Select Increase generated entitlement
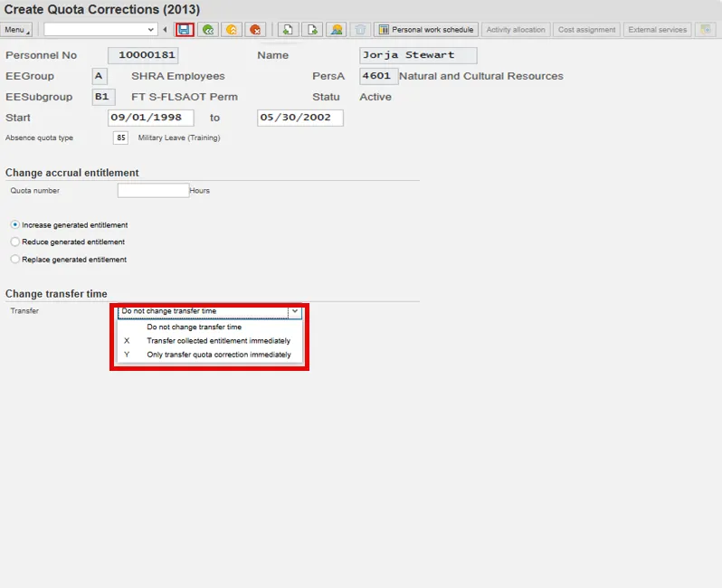Image resolution: width=722 pixels, height=588 pixels. pos(15,224)
